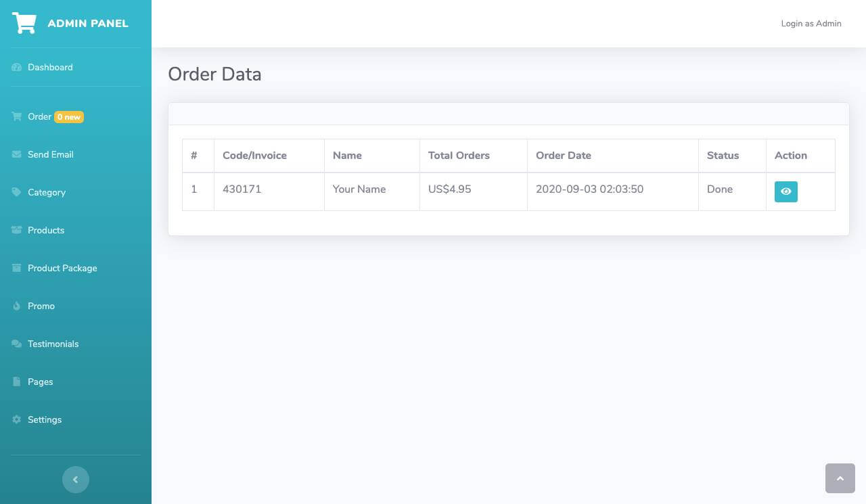Collapse the sidebar with chevron button

click(x=76, y=480)
